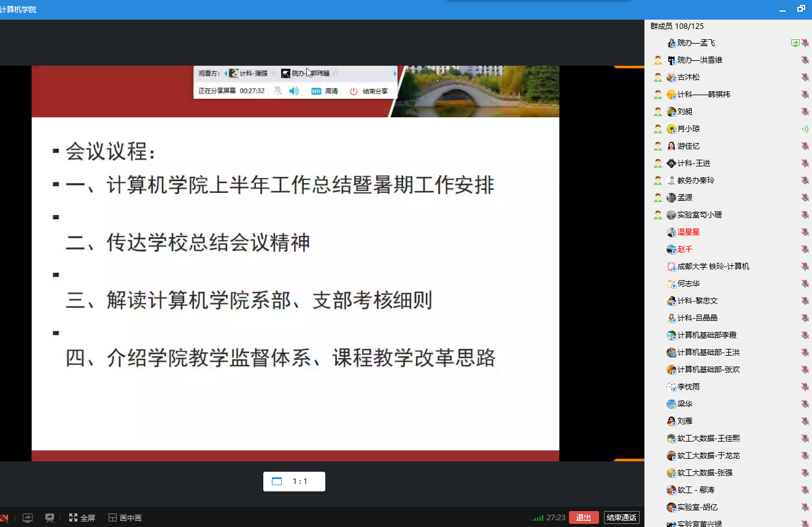This screenshot has width=812, height=527.
Task: Click the red power icon for 结束分享
Action: coord(354,91)
